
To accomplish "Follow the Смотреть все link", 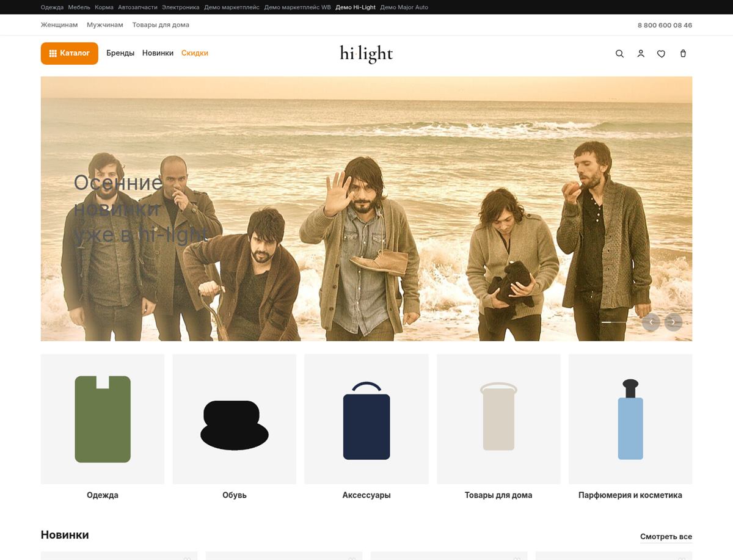I will tap(666, 537).
